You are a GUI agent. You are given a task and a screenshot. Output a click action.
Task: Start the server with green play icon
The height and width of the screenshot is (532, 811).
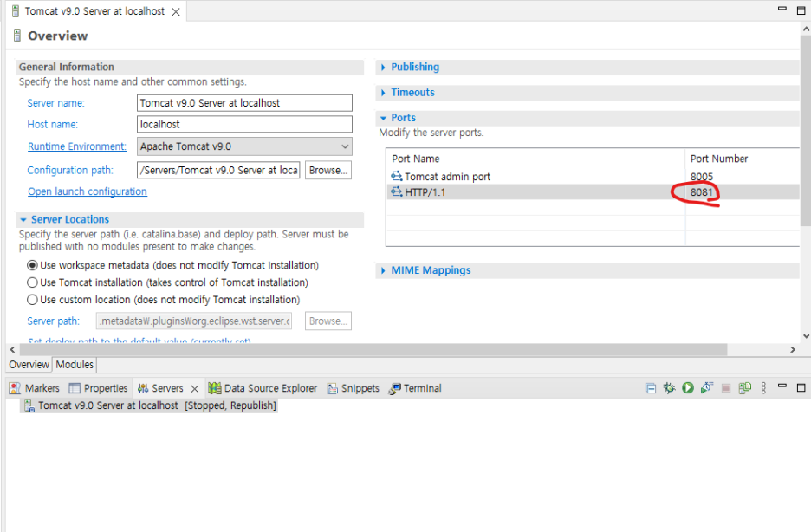pyautogui.click(x=688, y=388)
